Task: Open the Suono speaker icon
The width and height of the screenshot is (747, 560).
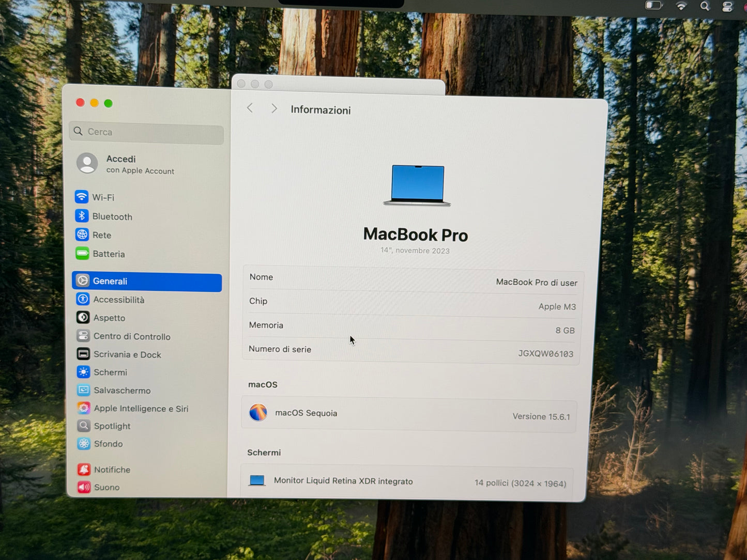Action: tap(84, 487)
